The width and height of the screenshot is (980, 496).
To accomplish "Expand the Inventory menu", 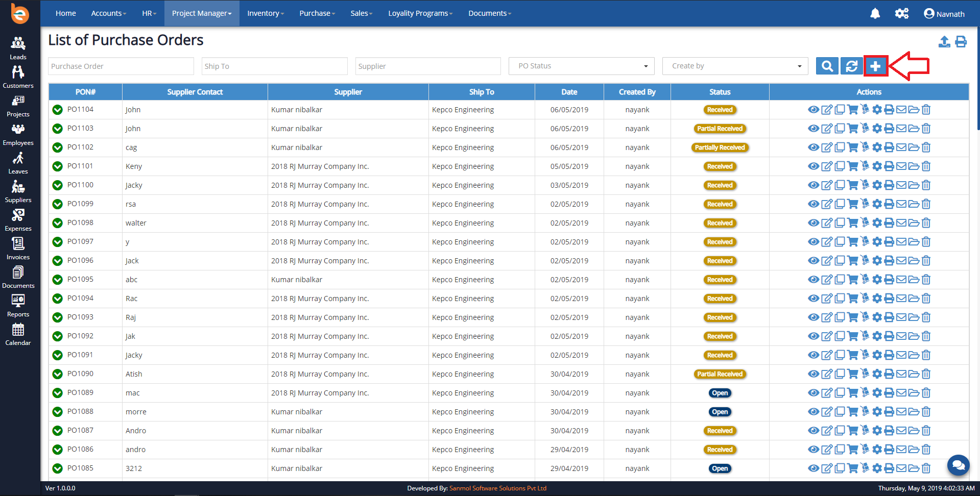I will pos(266,13).
